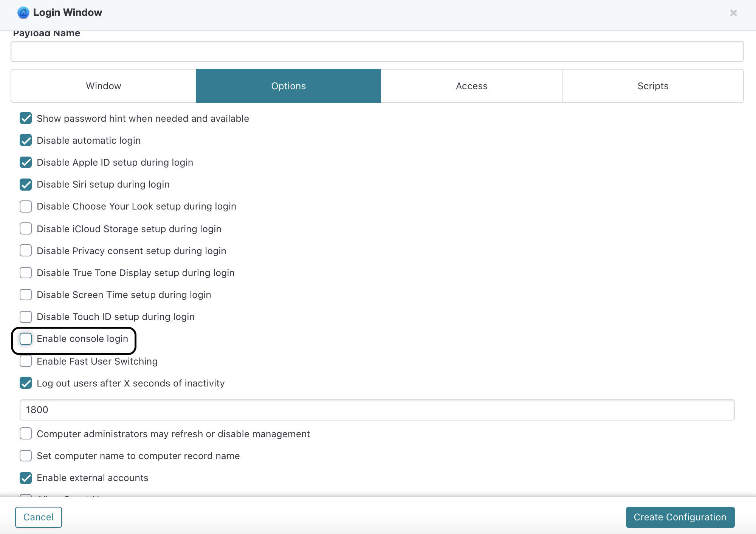Enable Disable Choose Your Look setup
This screenshot has width=756, height=534.
(26, 206)
